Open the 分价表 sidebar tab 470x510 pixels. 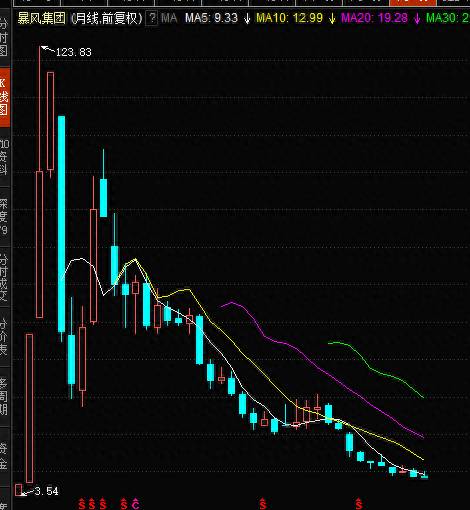point(4,337)
